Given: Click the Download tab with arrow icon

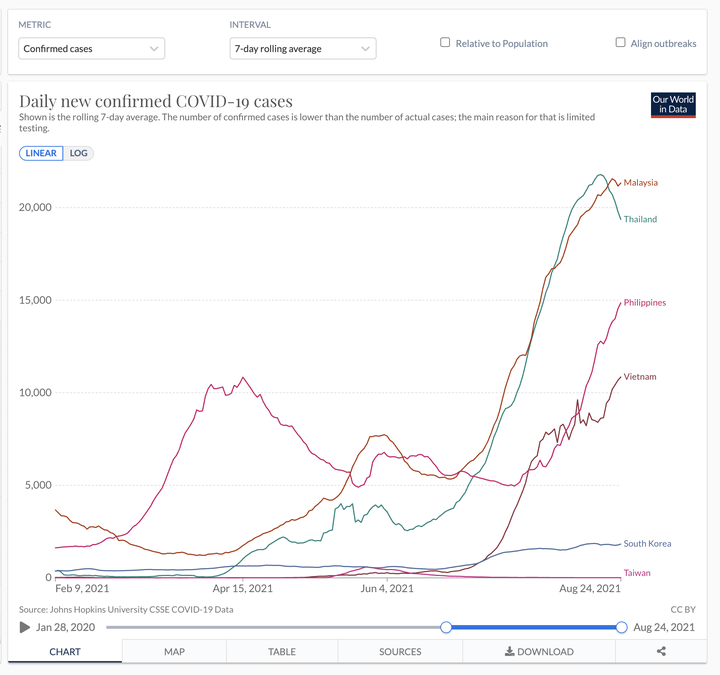Looking at the screenshot, I should click(539, 651).
